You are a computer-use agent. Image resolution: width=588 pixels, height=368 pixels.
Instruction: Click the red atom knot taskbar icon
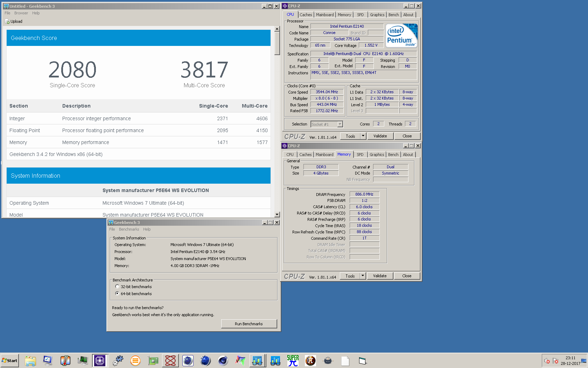click(170, 361)
